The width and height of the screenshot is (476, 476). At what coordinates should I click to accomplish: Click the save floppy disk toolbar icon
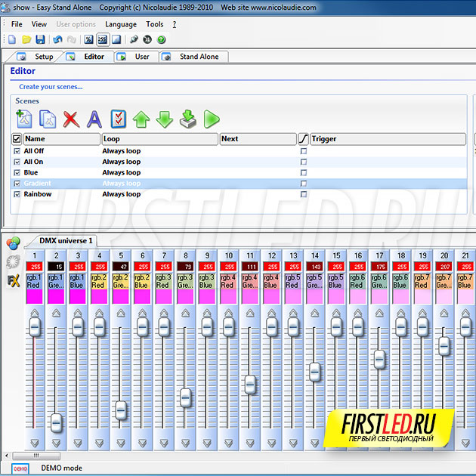[40, 39]
